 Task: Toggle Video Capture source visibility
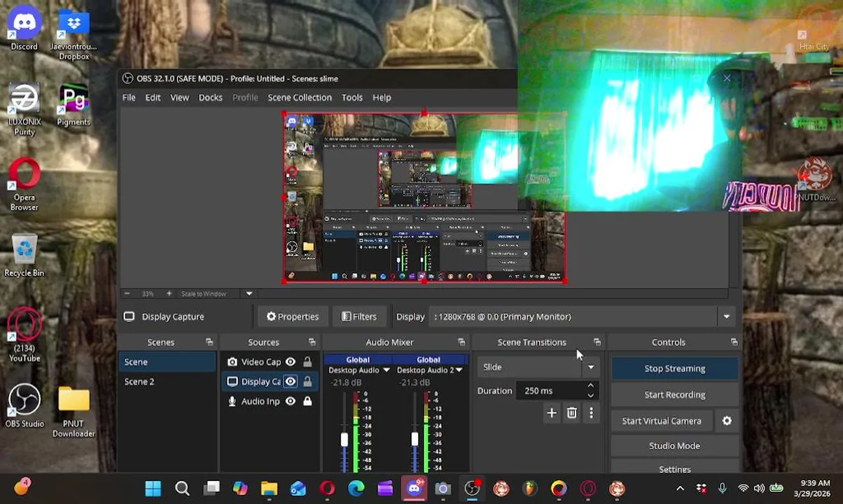[x=290, y=362]
